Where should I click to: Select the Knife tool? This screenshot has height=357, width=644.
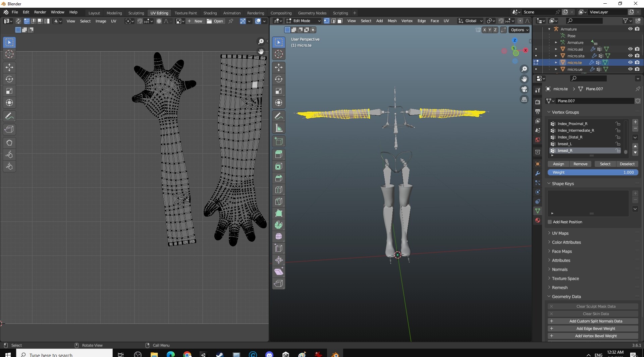pos(279,201)
